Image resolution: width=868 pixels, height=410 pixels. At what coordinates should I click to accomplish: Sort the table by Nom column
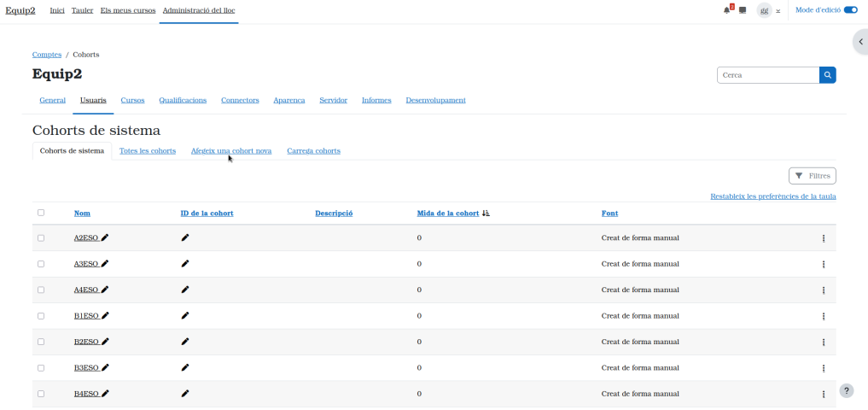point(82,214)
